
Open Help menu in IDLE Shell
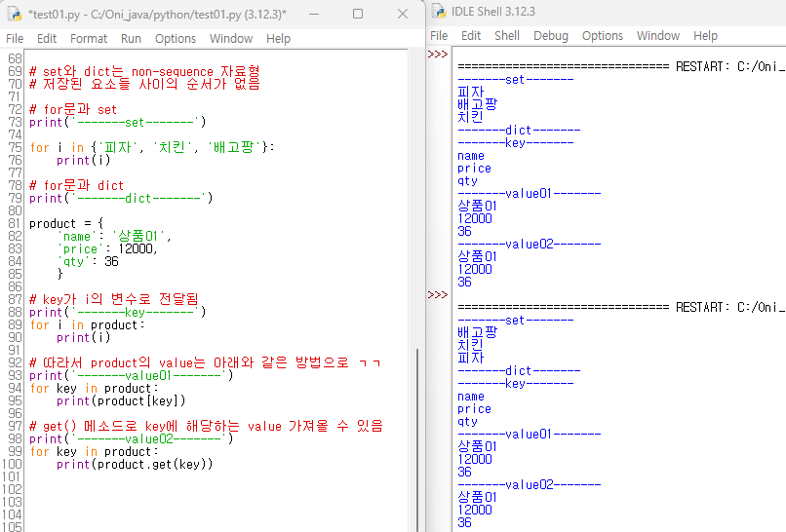[x=705, y=36]
